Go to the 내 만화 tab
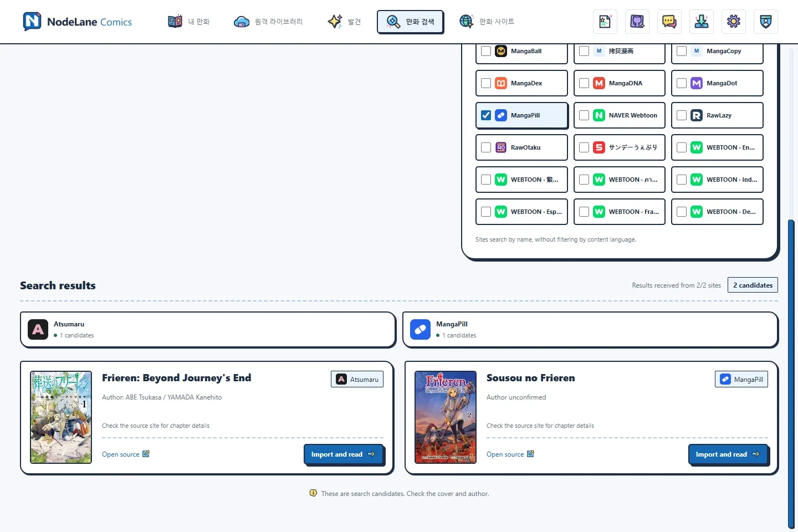 [x=188, y=22]
